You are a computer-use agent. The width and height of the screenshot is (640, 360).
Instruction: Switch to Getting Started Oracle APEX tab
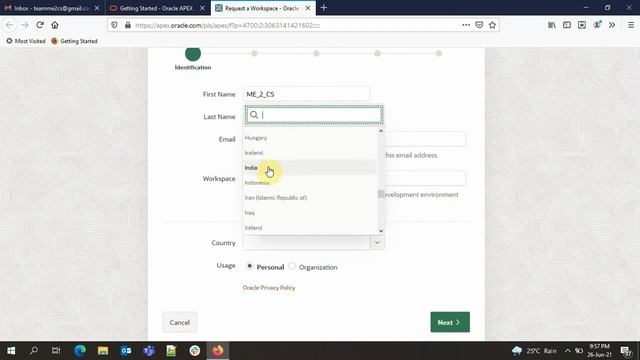tap(157, 8)
